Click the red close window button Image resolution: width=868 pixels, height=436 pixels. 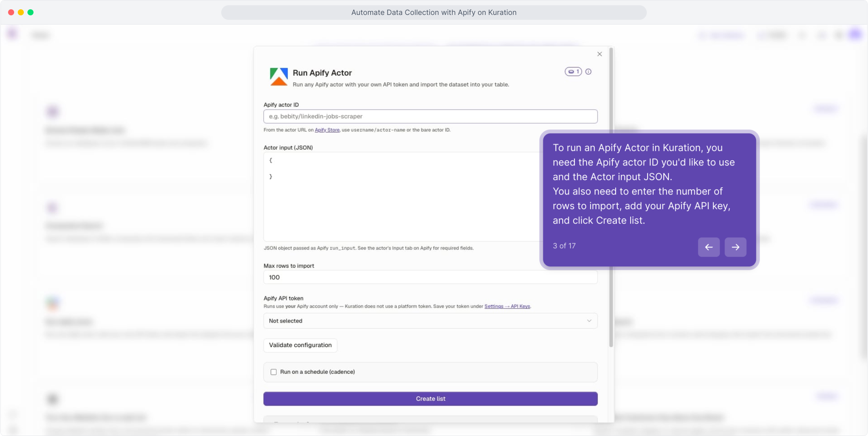tap(11, 13)
